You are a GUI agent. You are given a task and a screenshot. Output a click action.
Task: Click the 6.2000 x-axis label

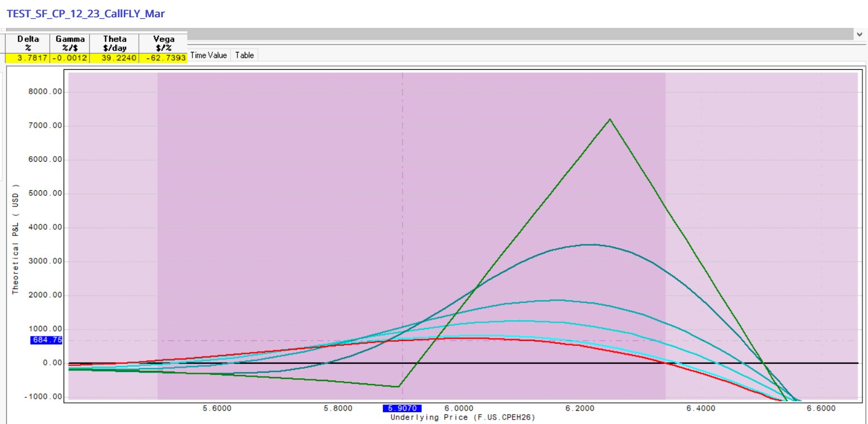(580, 408)
